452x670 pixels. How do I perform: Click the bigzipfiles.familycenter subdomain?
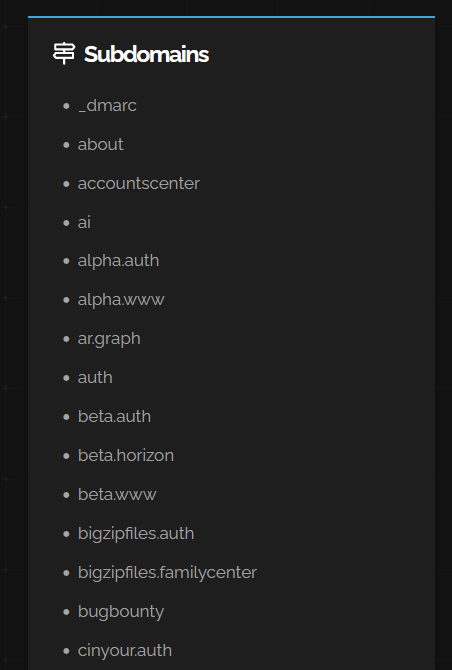tap(167, 573)
